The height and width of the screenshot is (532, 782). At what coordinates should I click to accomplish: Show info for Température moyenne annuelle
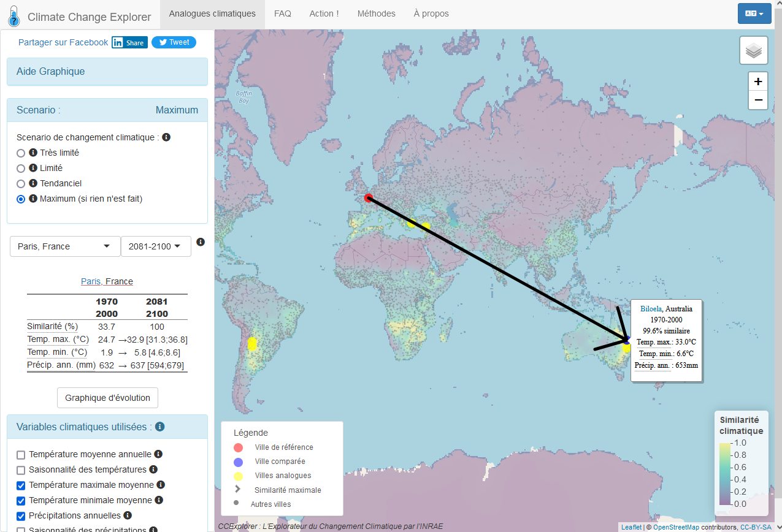coord(158,454)
